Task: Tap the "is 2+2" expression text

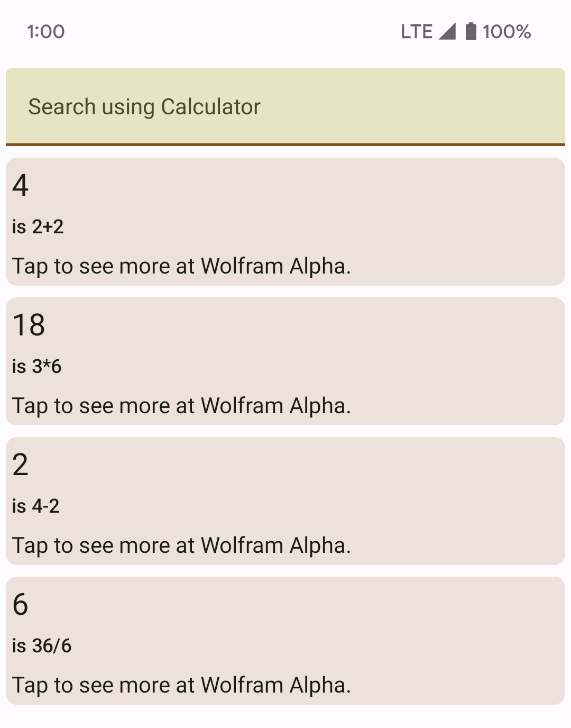Action: [x=38, y=227]
